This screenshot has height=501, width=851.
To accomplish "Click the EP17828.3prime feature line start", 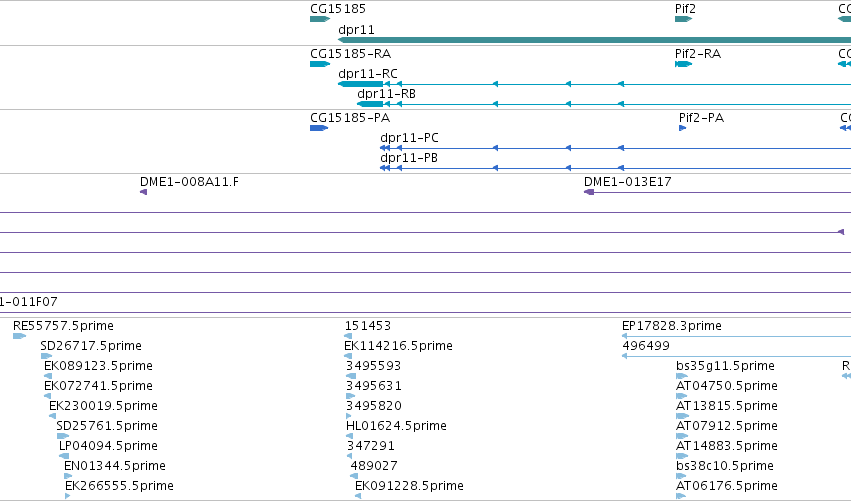I will pos(625,336).
